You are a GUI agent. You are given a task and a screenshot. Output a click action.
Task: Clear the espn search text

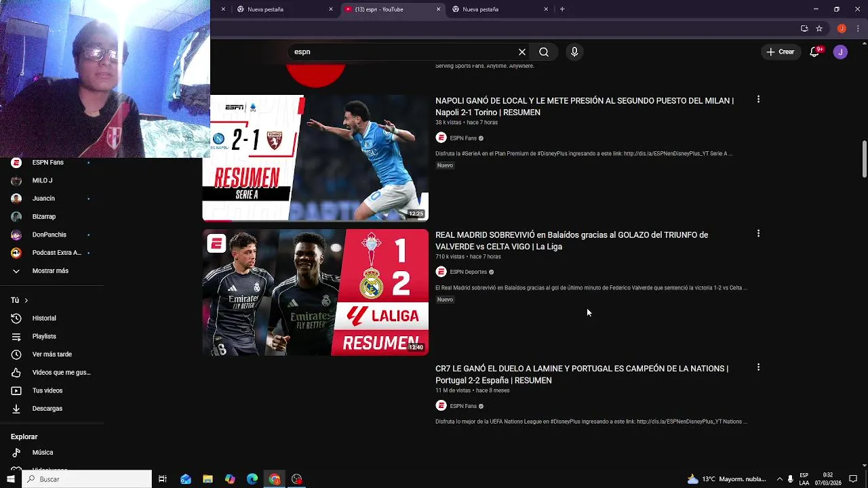coord(522,52)
